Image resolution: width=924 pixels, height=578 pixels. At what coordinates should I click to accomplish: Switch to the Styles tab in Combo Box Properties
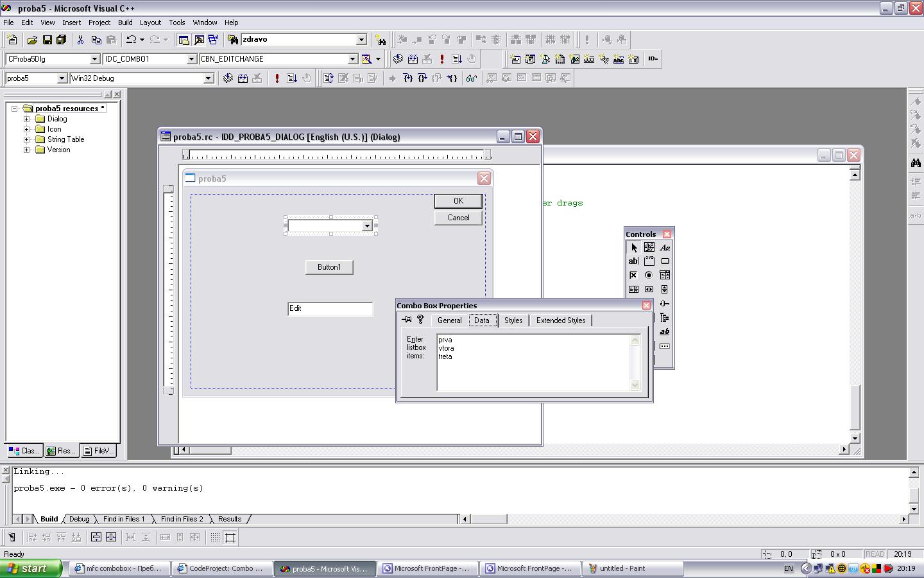(x=513, y=320)
